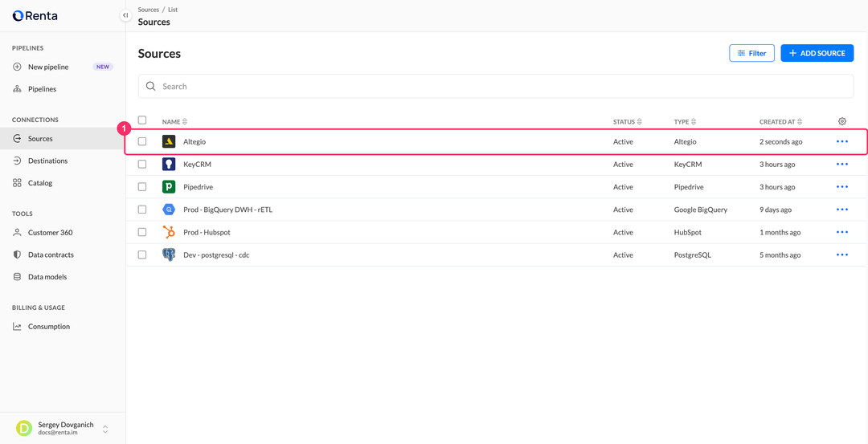
Task: Click the NEW badge next to New pipeline
Action: pyautogui.click(x=103, y=67)
